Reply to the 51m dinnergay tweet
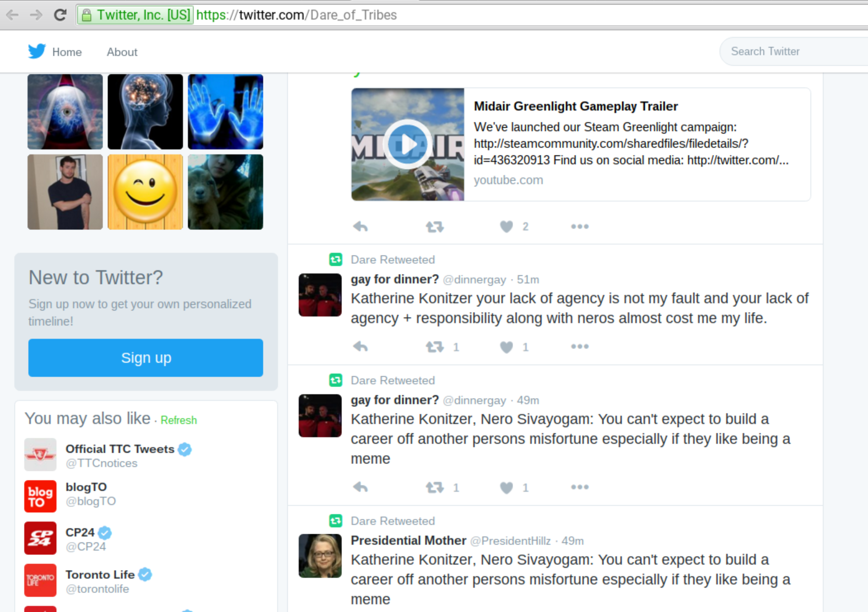The image size is (868, 612). (x=360, y=347)
